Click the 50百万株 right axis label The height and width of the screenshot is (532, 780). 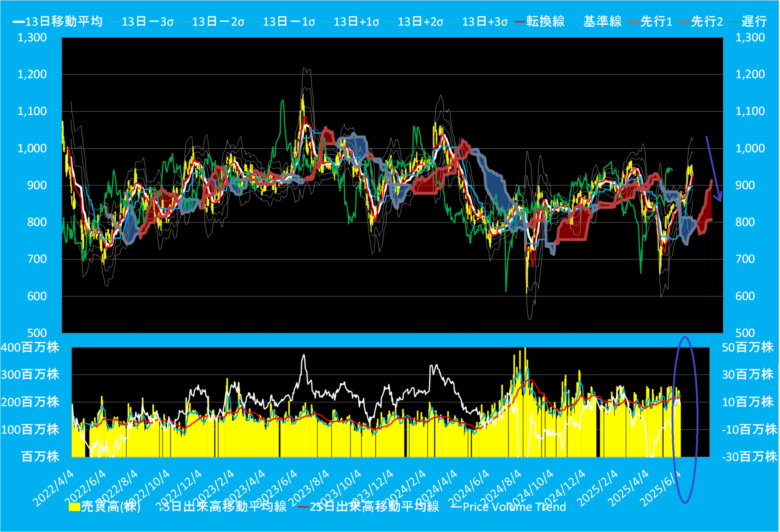click(x=747, y=348)
